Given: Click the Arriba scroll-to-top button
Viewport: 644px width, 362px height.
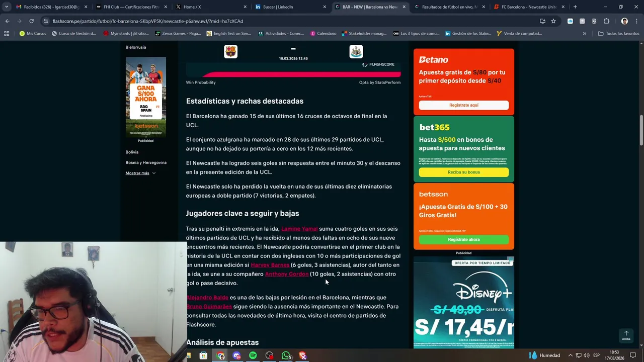Looking at the screenshot, I should pyautogui.click(x=626, y=335).
